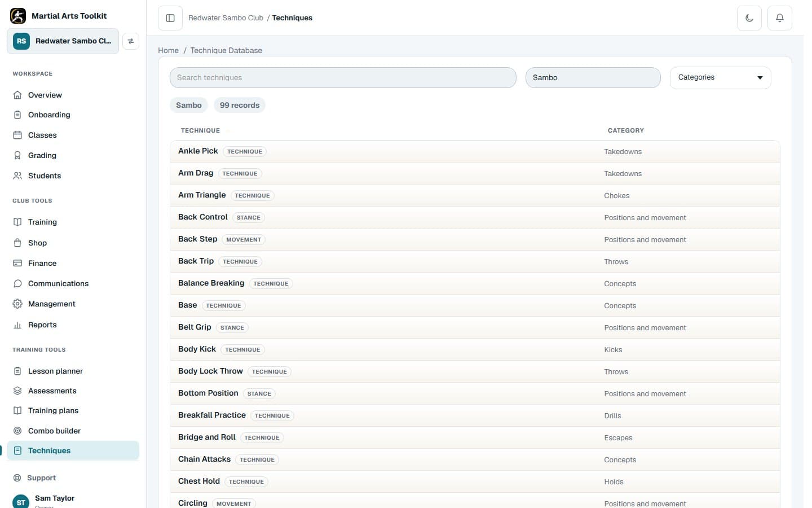Click the Communications chat bubble icon

[x=17, y=283]
